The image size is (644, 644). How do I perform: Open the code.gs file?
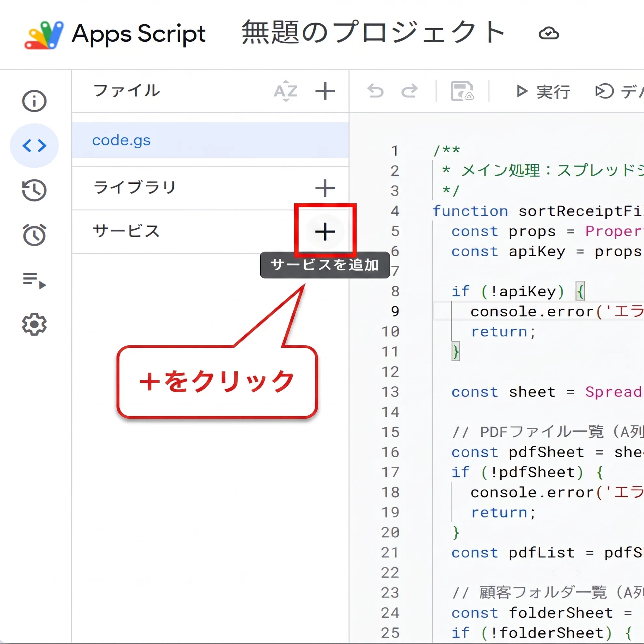click(210, 140)
